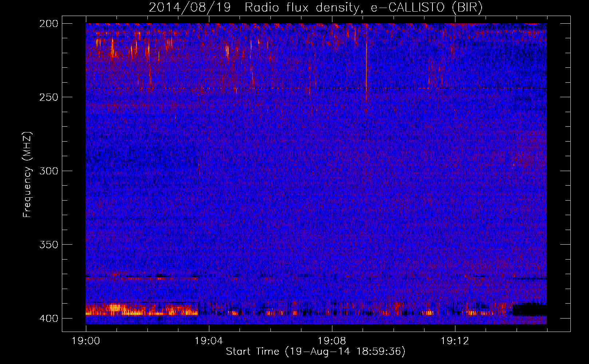The height and width of the screenshot is (364, 589).
Task: Click the 400 frequency tick label
Action: pos(49,318)
